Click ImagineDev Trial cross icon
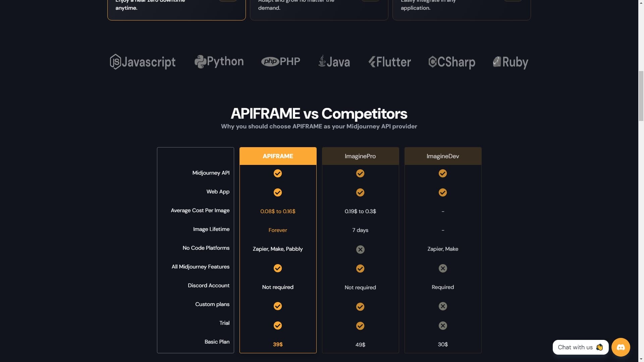Image resolution: width=644 pixels, height=362 pixels. (443, 325)
